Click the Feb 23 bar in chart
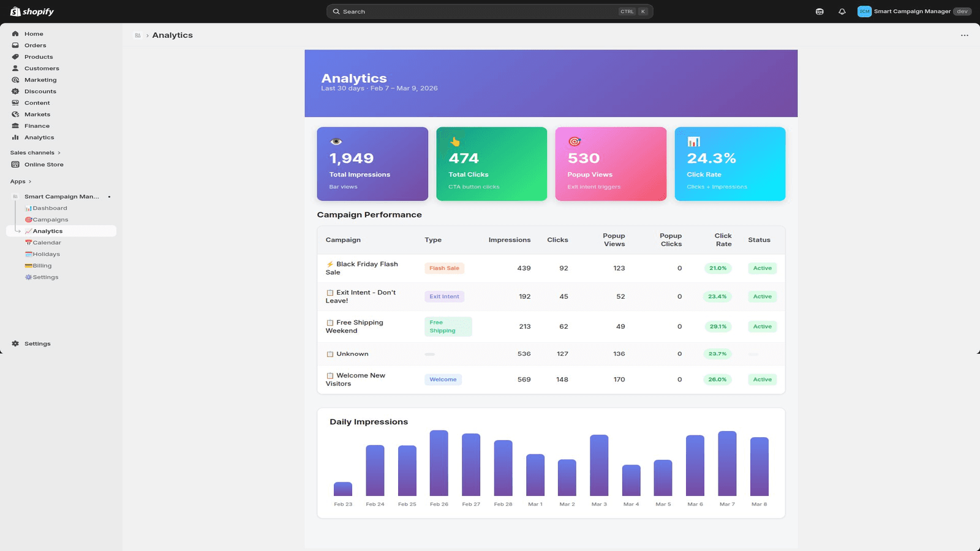The image size is (980, 551). (x=343, y=489)
